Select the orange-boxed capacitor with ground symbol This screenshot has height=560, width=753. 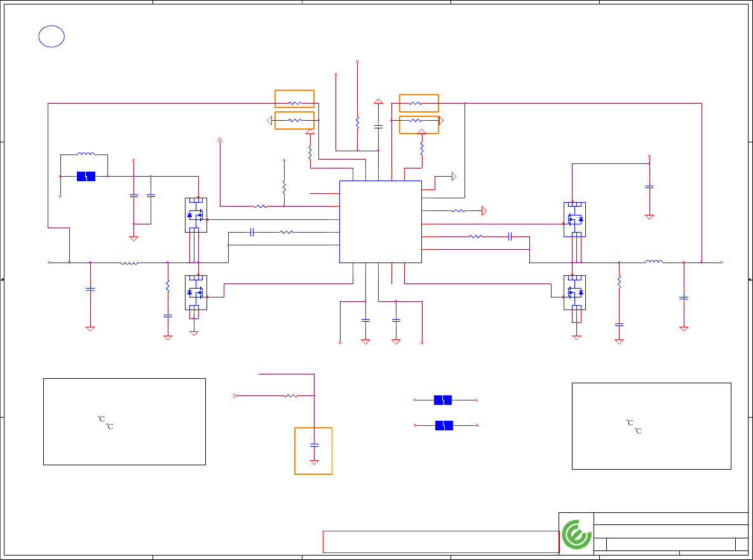pyautogui.click(x=313, y=451)
